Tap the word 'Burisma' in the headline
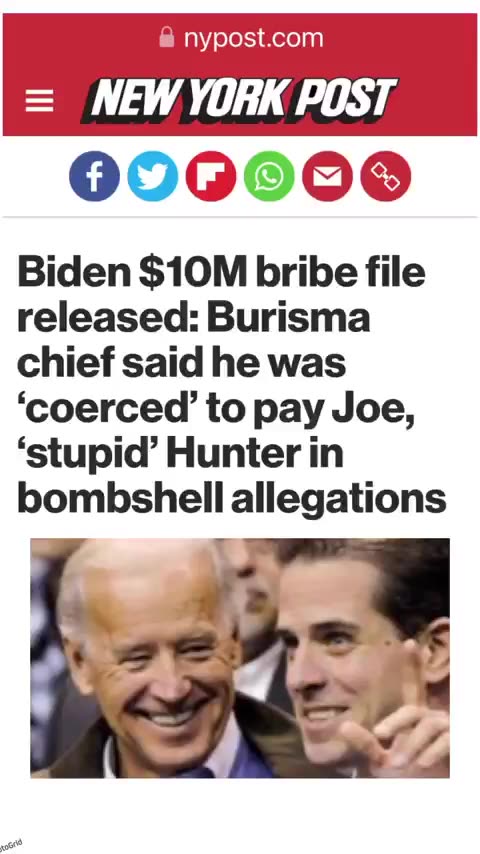Image resolution: width=480 pixels, height=854 pixels. (x=288, y=319)
